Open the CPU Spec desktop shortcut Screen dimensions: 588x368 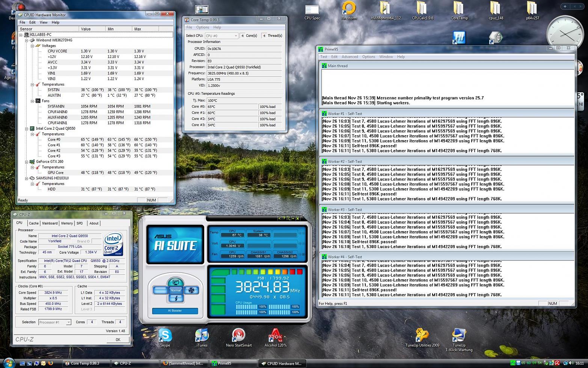[312, 12]
